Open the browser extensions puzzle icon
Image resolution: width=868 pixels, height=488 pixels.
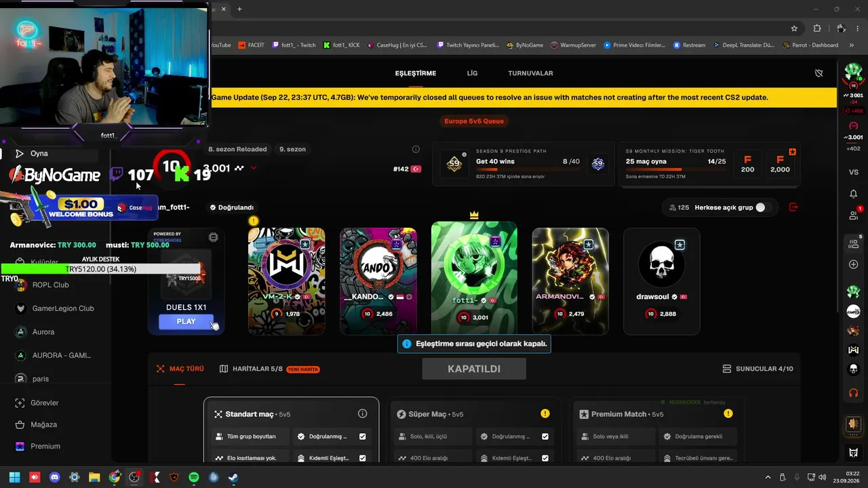click(x=817, y=28)
